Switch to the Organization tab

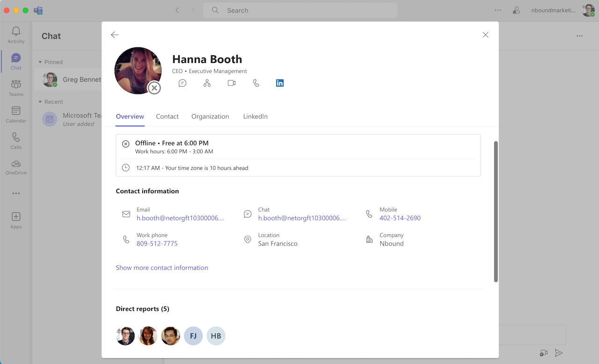(x=210, y=116)
